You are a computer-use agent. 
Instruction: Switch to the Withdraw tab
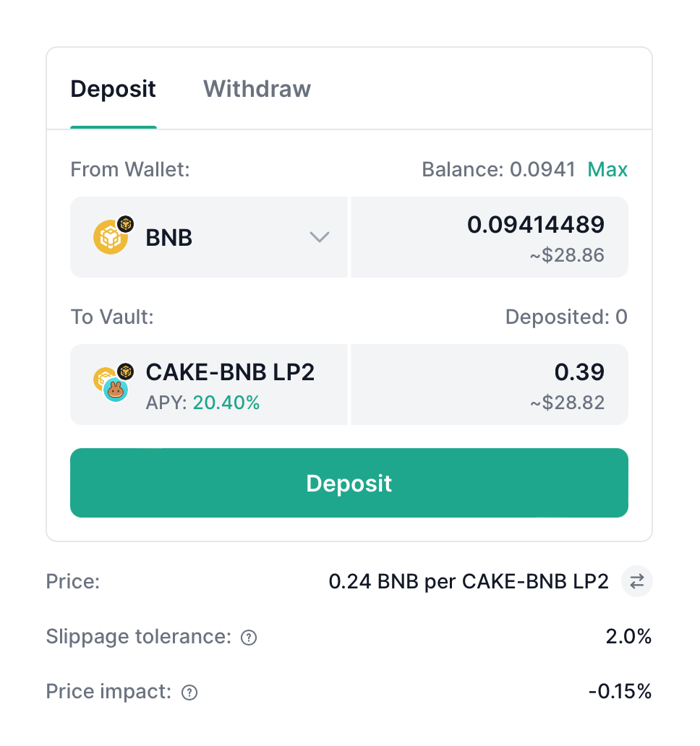point(257,89)
